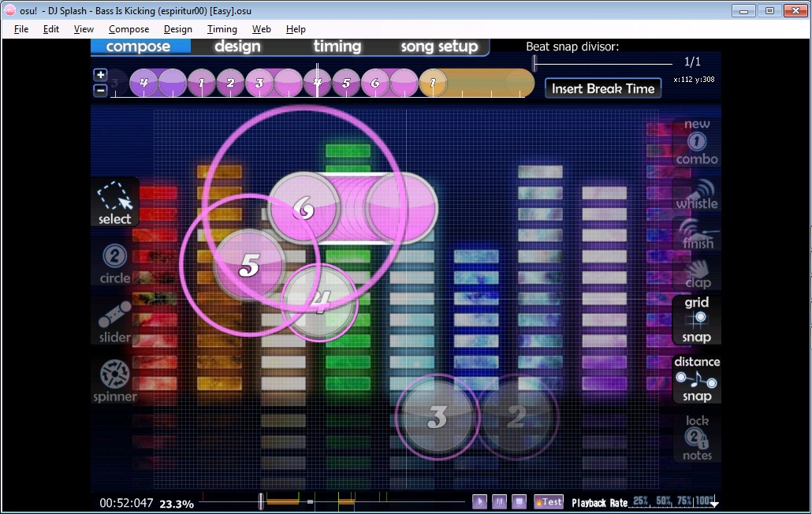
Task: Pause the song playback
Action: point(499,501)
